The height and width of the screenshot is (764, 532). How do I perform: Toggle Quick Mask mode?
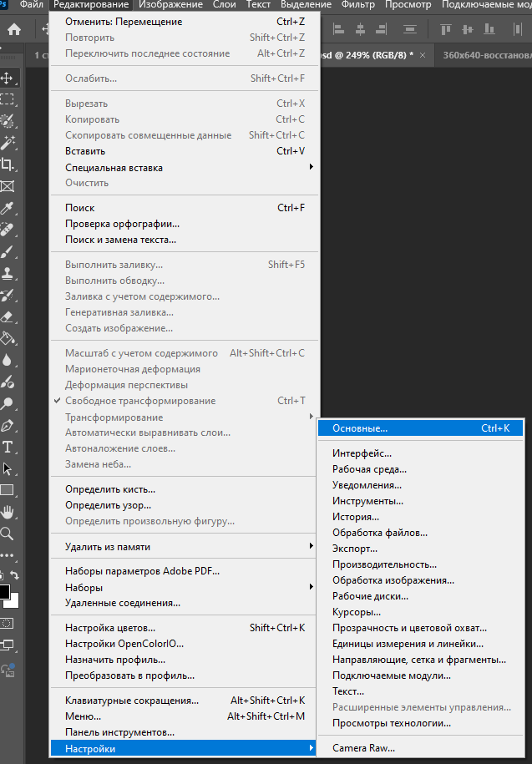pos(7,624)
